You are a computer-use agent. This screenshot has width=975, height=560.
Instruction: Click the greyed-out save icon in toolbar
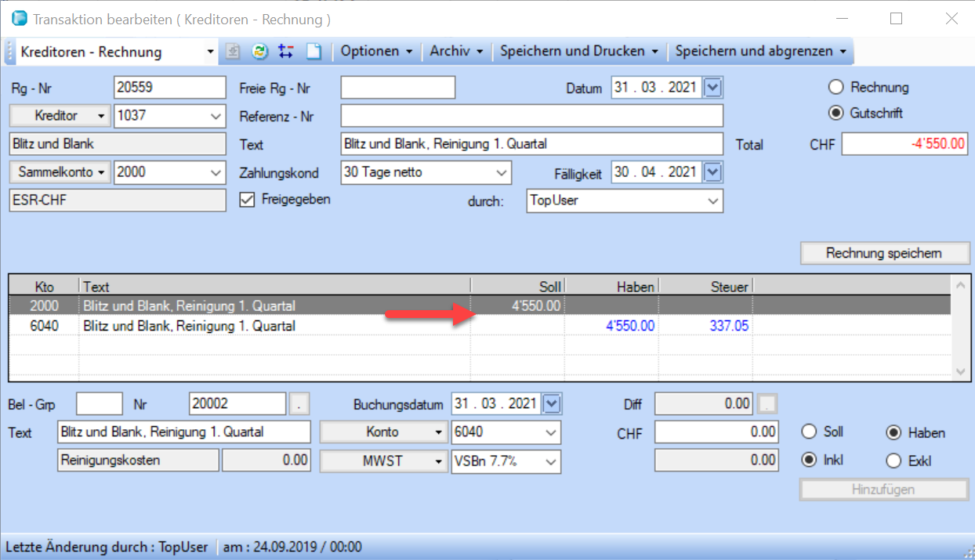(x=233, y=52)
